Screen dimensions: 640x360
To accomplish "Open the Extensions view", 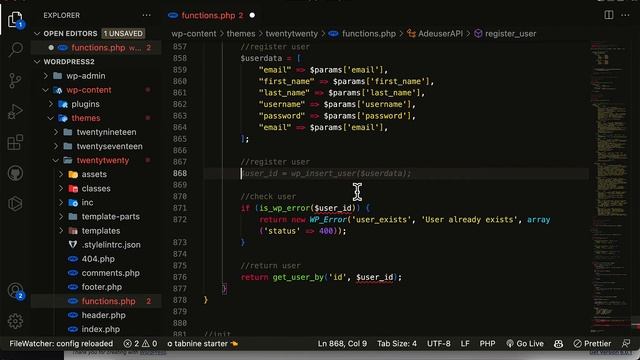I will 15,142.
